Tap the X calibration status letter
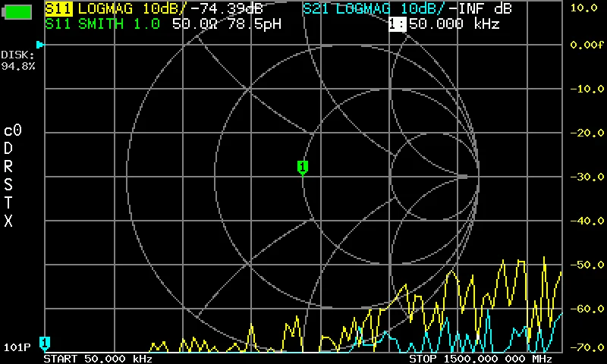 [8, 221]
